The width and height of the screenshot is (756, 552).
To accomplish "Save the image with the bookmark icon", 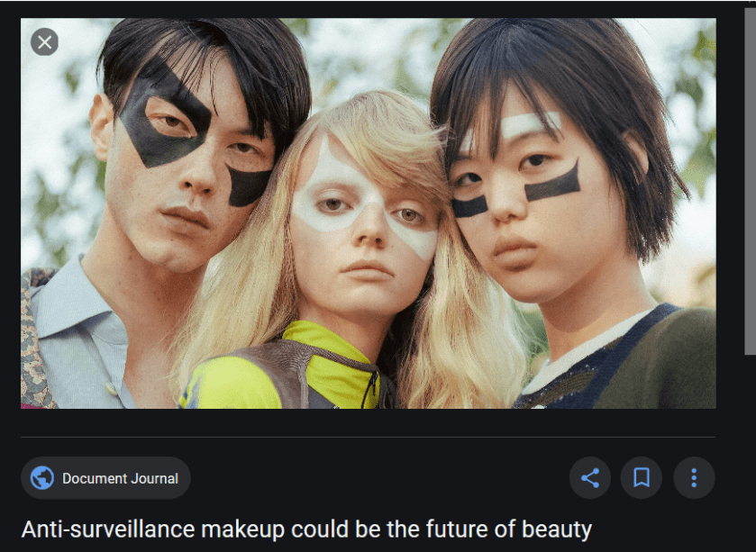I will (x=642, y=478).
